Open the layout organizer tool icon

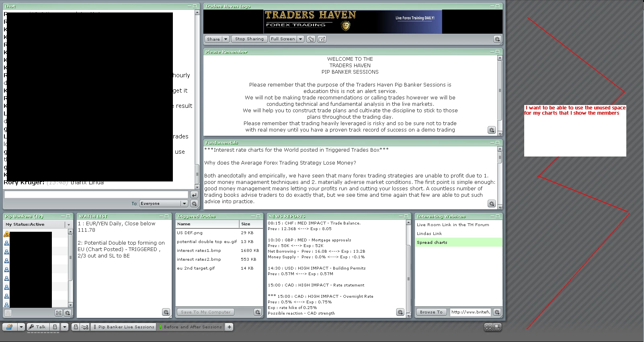click(x=85, y=327)
